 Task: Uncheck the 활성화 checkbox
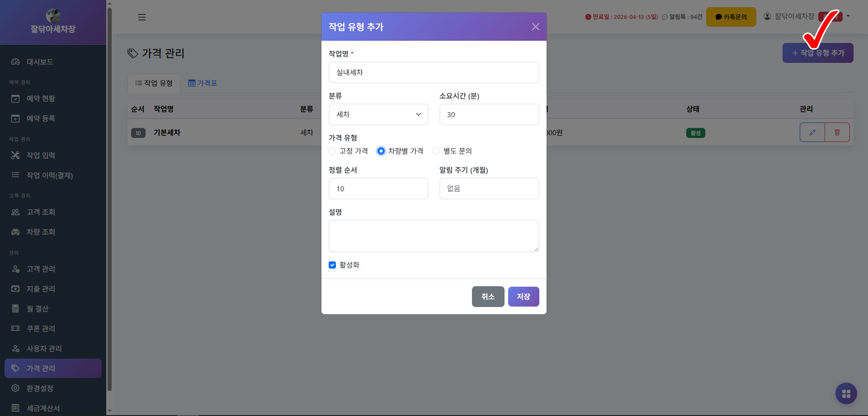(x=332, y=265)
